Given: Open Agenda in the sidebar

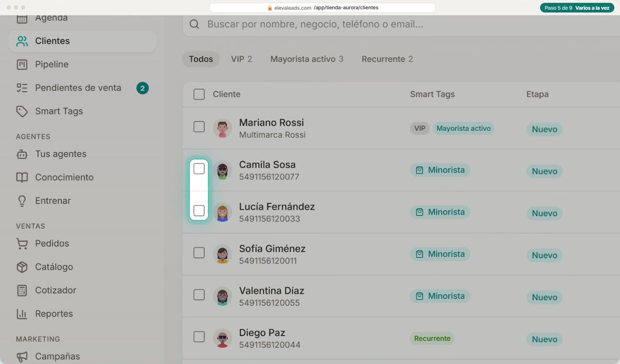Looking at the screenshot, I should [82, 19].
